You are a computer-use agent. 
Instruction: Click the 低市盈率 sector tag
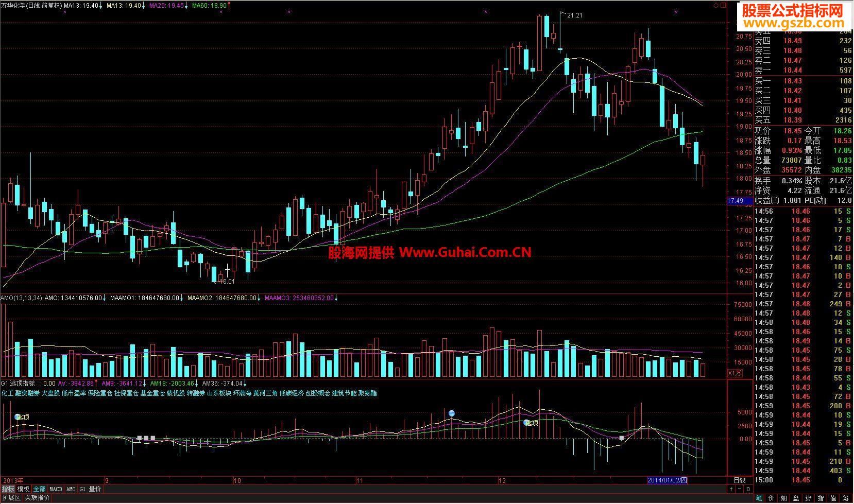74,393
